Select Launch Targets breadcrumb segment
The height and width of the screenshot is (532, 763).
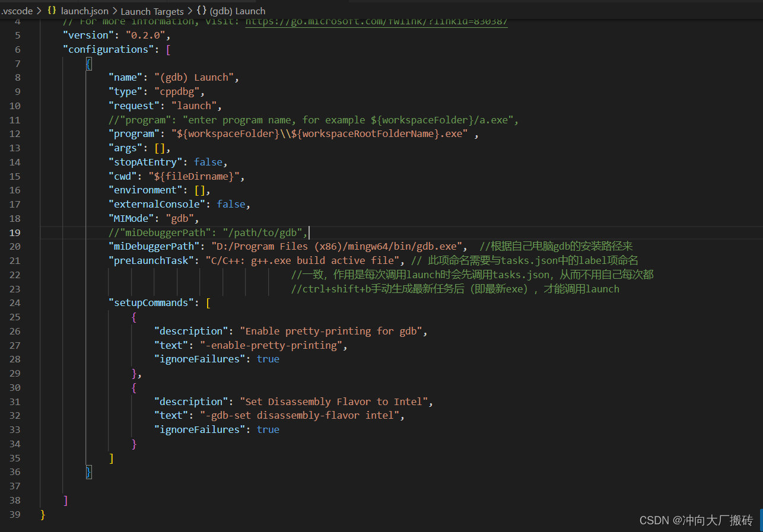pos(152,11)
